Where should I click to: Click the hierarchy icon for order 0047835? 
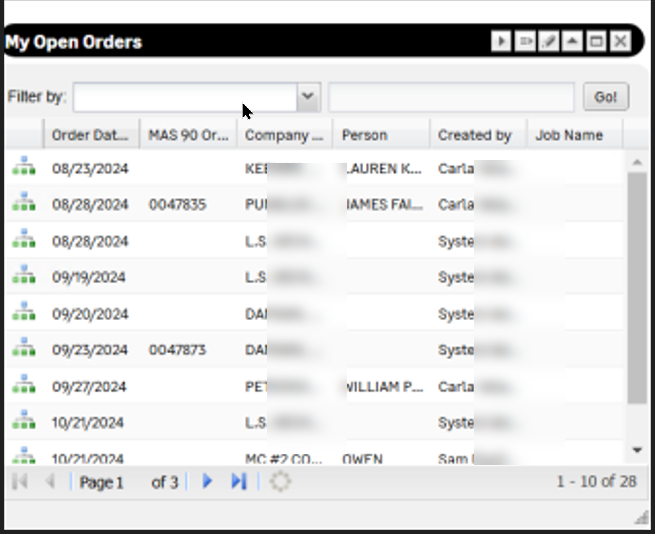tap(23, 204)
